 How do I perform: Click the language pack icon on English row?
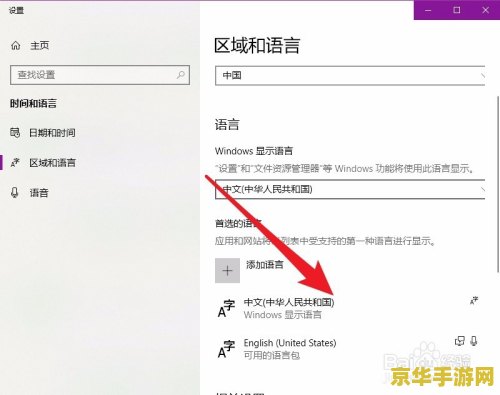(x=460, y=341)
